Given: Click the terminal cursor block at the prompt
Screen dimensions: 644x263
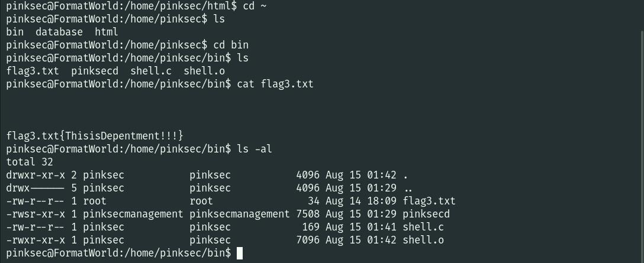Looking at the screenshot, I should point(240,254).
